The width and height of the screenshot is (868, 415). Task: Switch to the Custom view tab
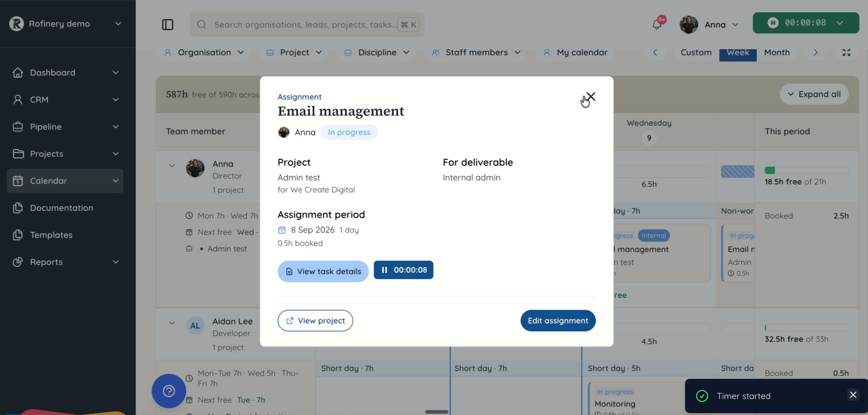click(696, 53)
